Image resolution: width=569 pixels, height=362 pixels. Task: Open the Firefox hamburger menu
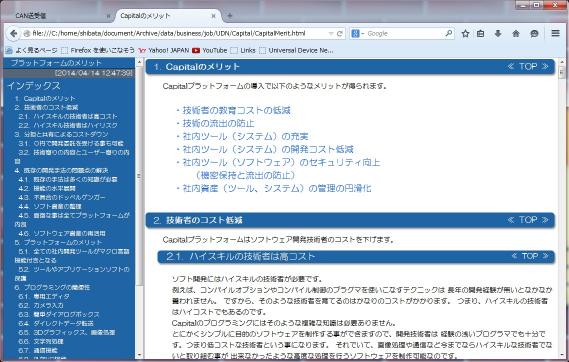[555, 33]
